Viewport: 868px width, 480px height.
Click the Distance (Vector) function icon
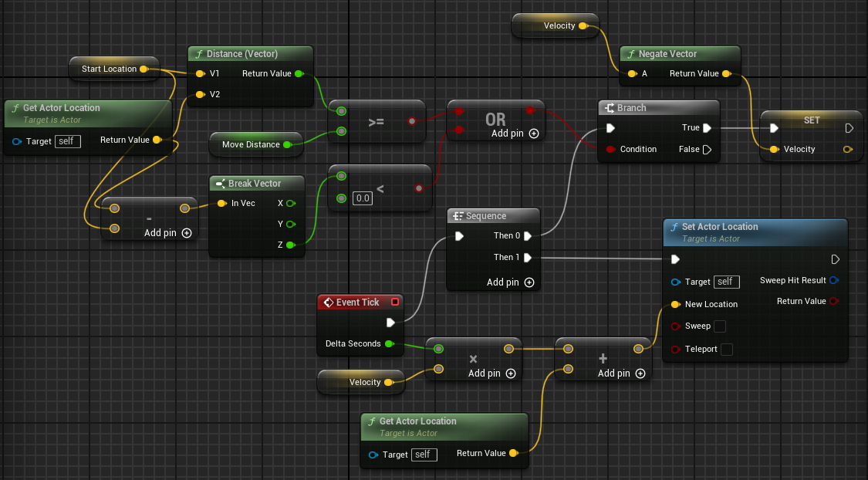point(199,54)
